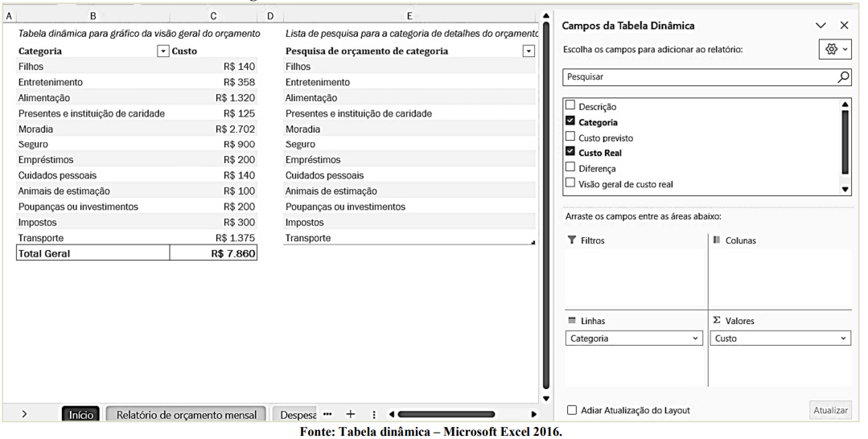Viewport: 868px width, 439px height.
Task: Select Impostos cost cell R$ 300
Action: (x=214, y=222)
